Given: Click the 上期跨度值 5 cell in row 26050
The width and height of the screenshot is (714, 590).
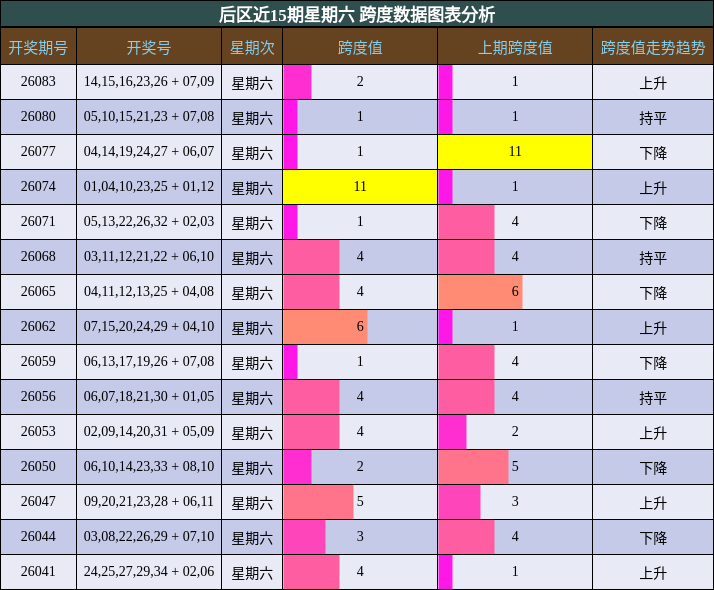Looking at the screenshot, I should [515, 467].
